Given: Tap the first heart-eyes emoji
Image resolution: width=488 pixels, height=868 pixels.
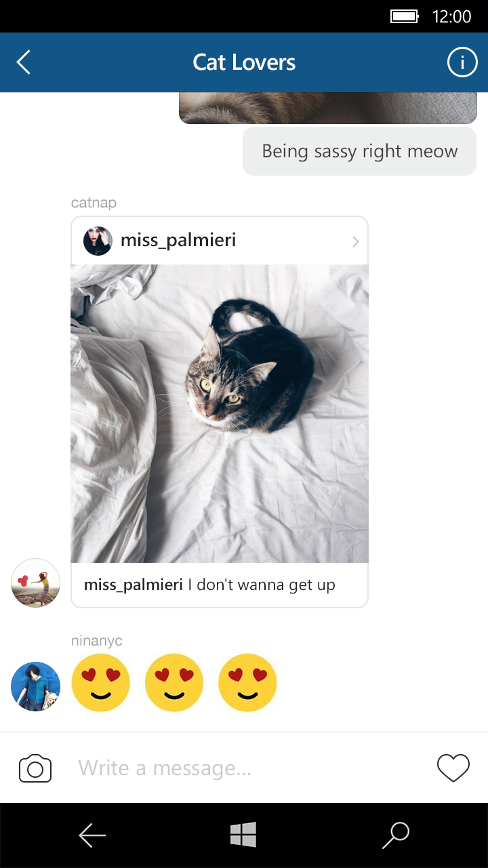Looking at the screenshot, I should pyautogui.click(x=100, y=682).
